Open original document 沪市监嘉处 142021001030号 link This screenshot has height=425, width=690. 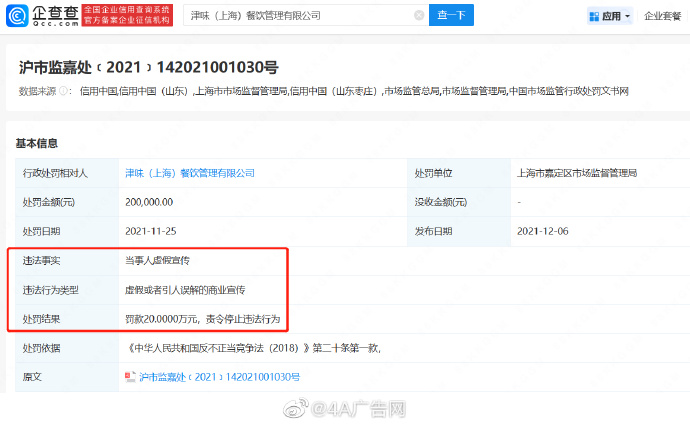click(219, 377)
